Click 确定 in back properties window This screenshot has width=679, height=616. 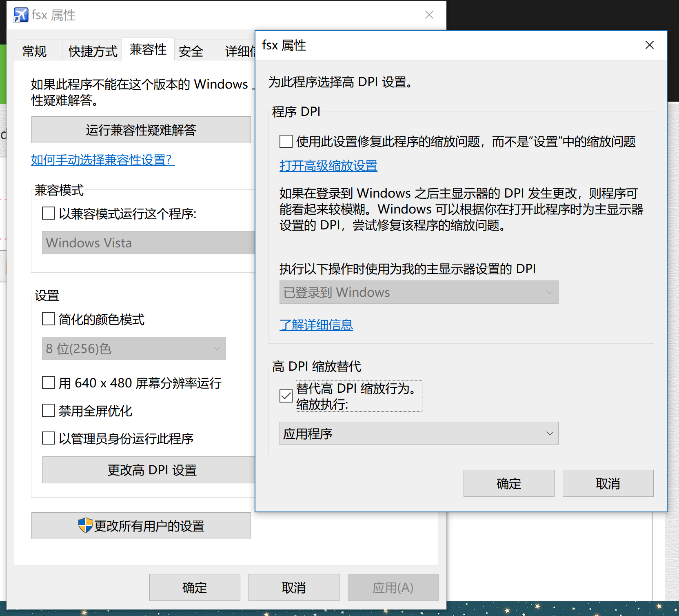click(195, 587)
